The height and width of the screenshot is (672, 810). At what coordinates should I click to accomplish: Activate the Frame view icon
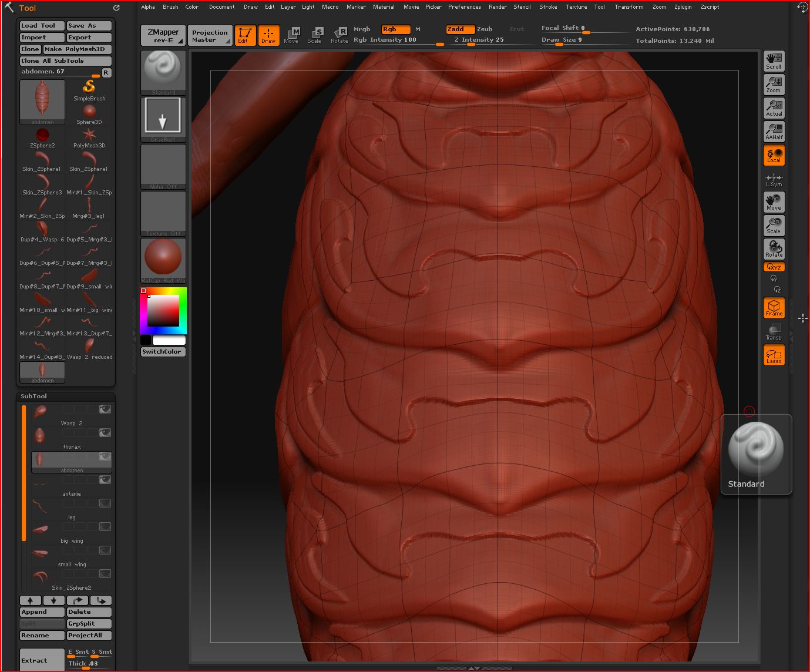[x=774, y=308]
